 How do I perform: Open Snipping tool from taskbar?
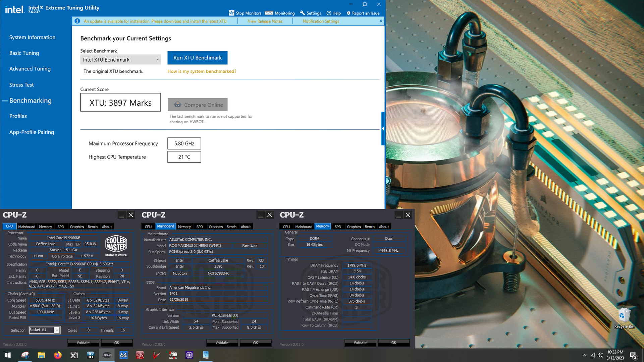click(x=25, y=355)
